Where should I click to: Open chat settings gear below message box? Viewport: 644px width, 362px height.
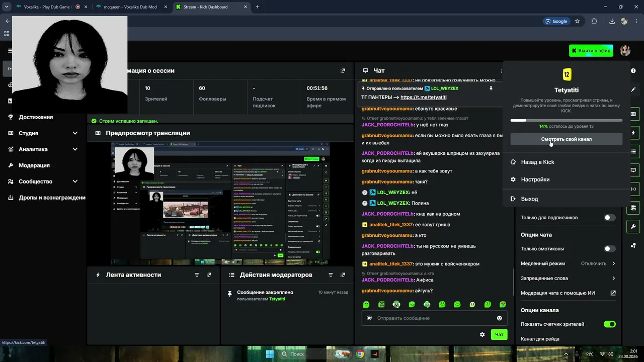[x=482, y=334]
